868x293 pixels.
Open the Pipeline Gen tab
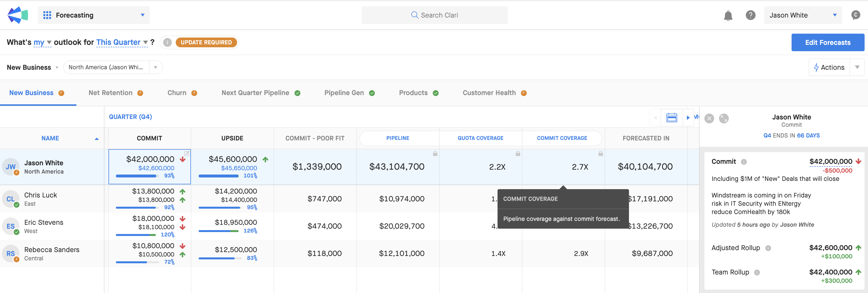tap(350, 93)
